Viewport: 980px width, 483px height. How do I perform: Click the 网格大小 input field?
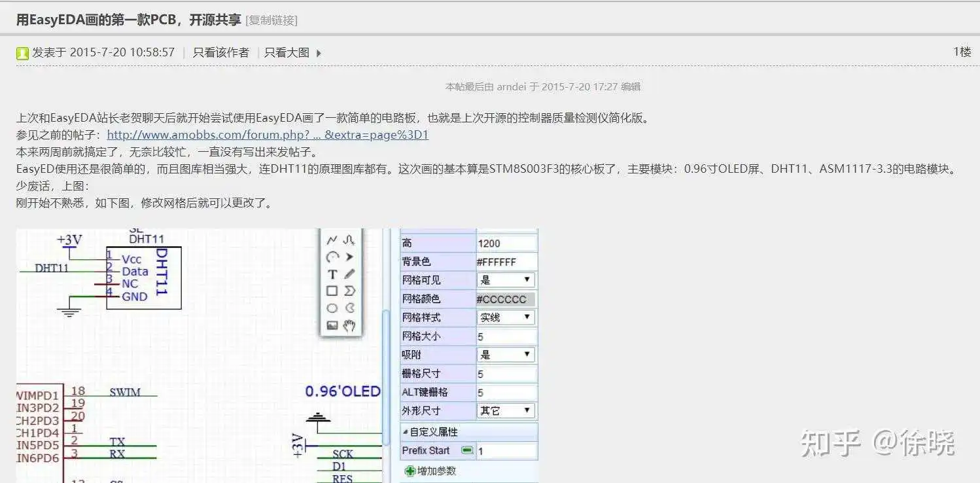pyautogui.click(x=506, y=336)
